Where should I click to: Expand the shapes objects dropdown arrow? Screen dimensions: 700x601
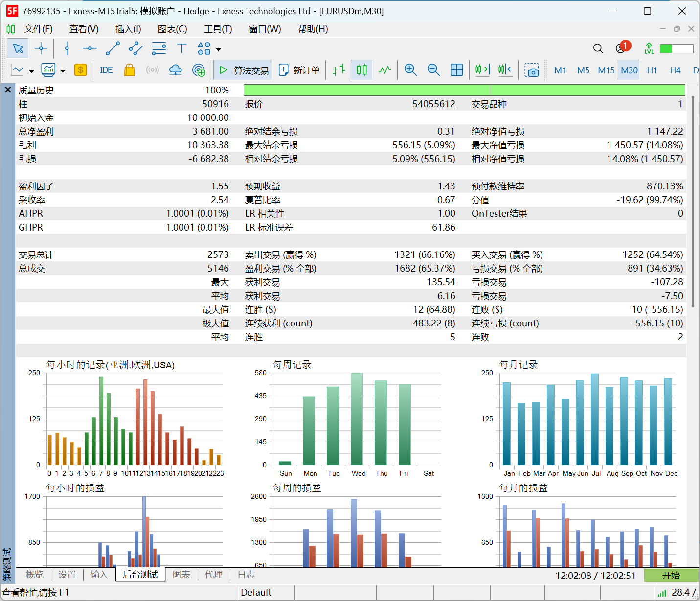pos(219,49)
